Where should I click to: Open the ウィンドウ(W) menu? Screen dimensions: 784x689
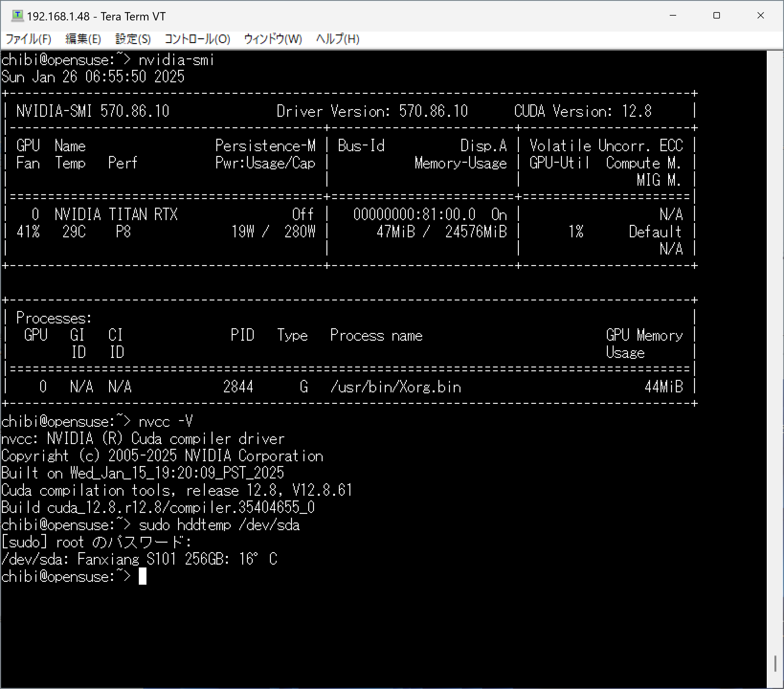[x=273, y=39]
